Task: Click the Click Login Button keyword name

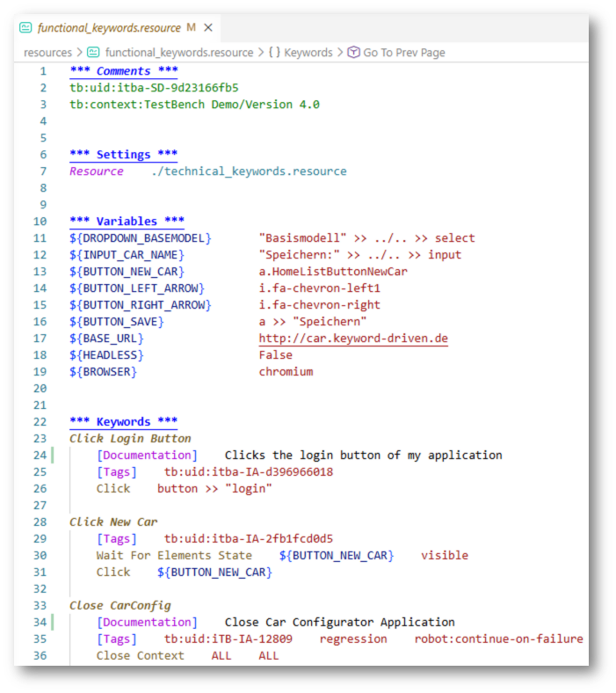Action: (x=130, y=439)
